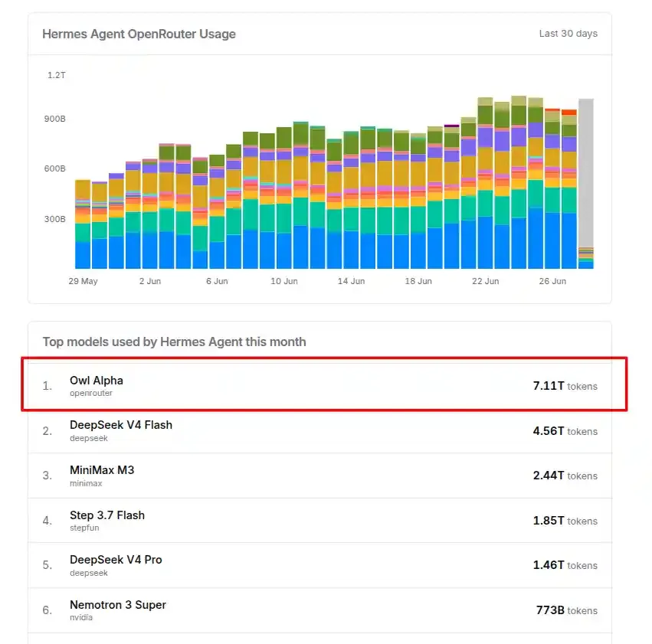Click the 10 Jun axis date label

[284, 281]
